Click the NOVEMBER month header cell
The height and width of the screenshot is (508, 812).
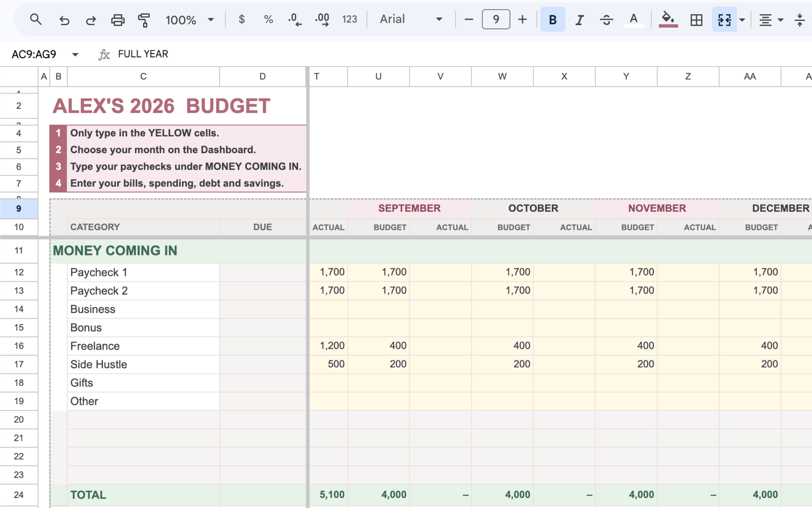tap(657, 208)
